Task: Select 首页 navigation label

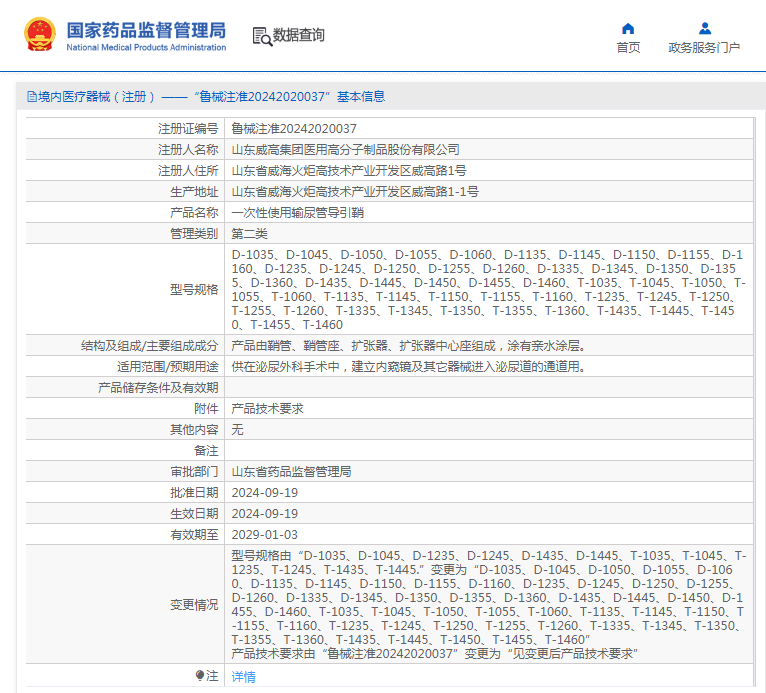Action: click(x=628, y=48)
